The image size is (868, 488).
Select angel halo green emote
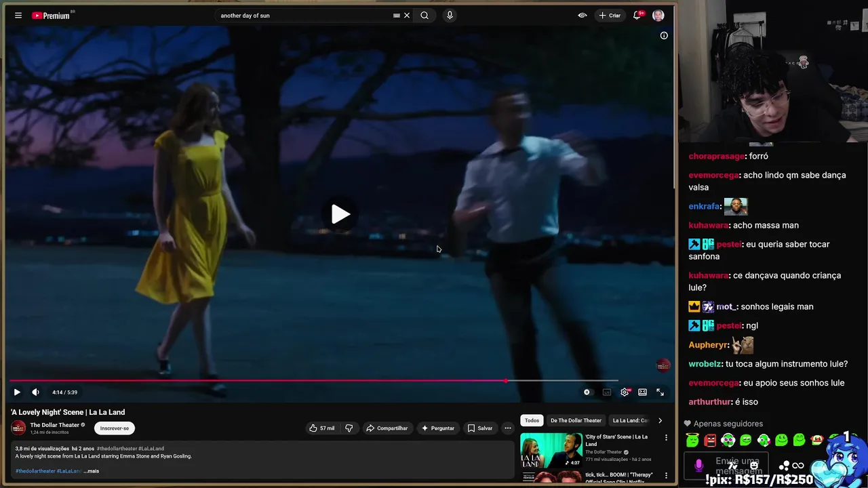(692, 441)
